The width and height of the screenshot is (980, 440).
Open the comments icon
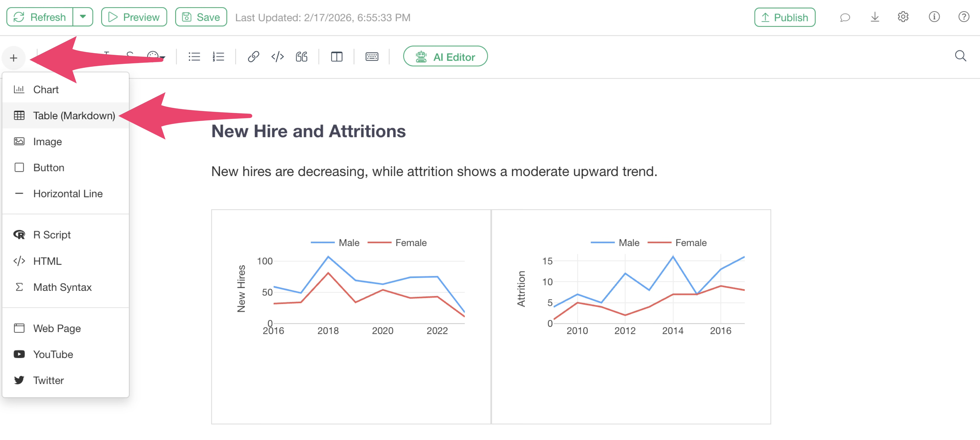[844, 18]
